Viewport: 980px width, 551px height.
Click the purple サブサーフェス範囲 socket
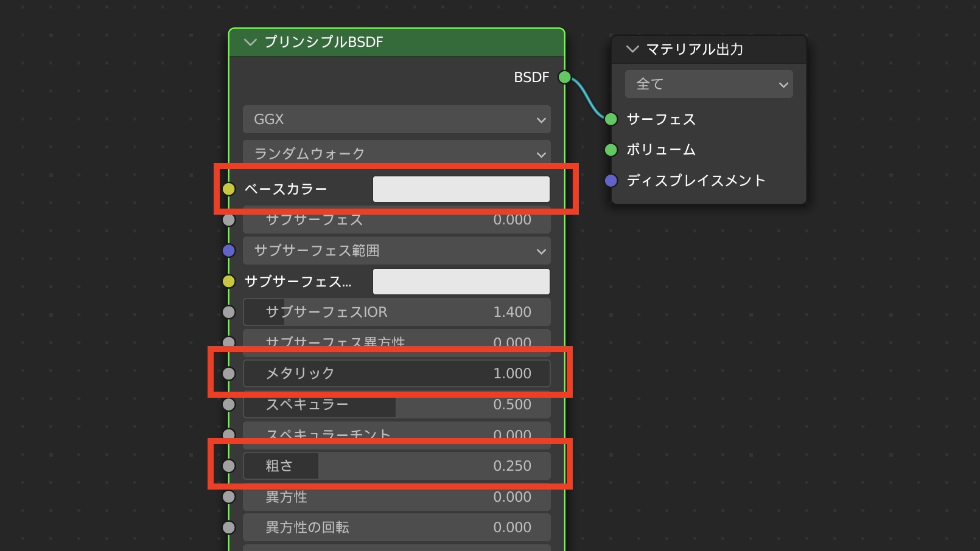[229, 251]
